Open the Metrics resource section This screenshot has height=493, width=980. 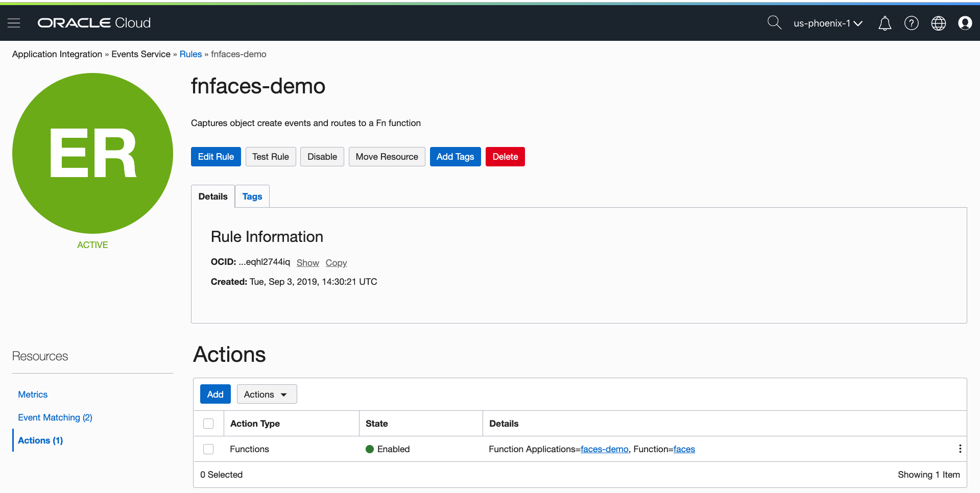click(33, 395)
